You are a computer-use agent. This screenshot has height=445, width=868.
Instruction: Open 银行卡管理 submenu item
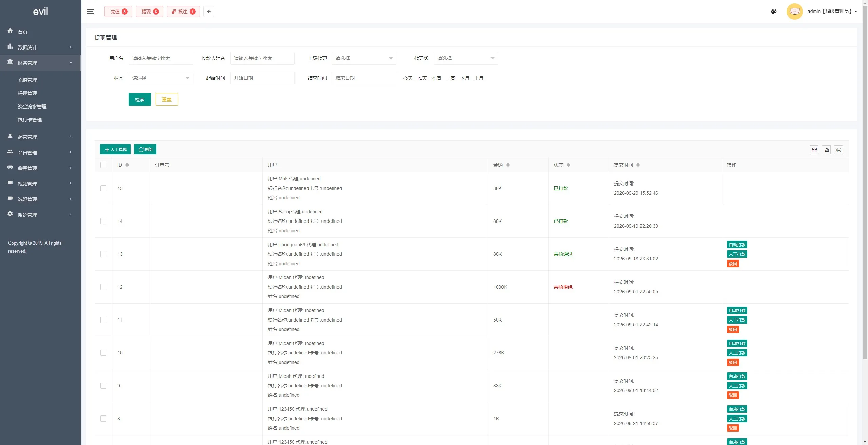click(x=30, y=120)
